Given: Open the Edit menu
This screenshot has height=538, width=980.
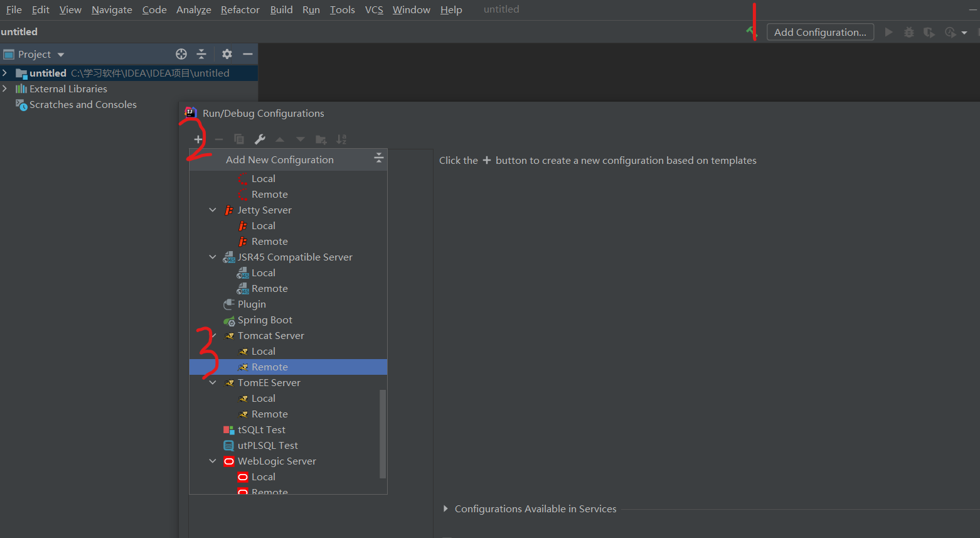Looking at the screenshot, I should tap(41, 9).
